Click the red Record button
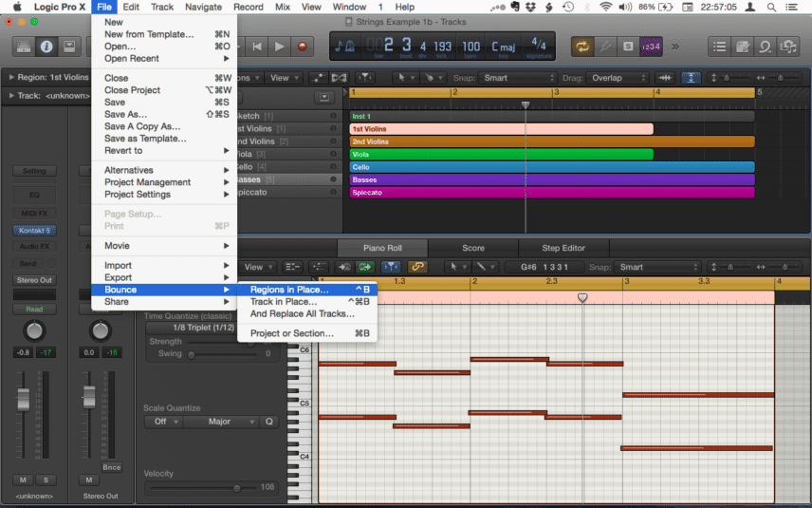Viewport: 812px width, 508px height. [303, 47]
